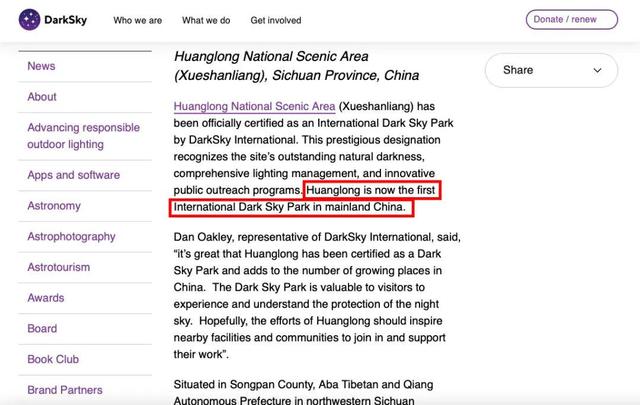Click the DarkSky starry logo icon

29,20
